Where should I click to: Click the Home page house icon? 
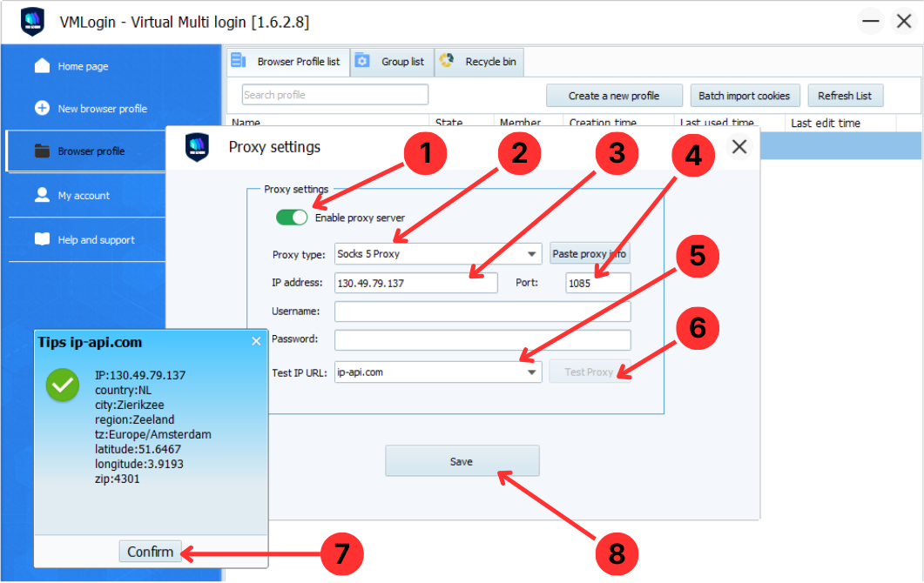tap(42, 65)
